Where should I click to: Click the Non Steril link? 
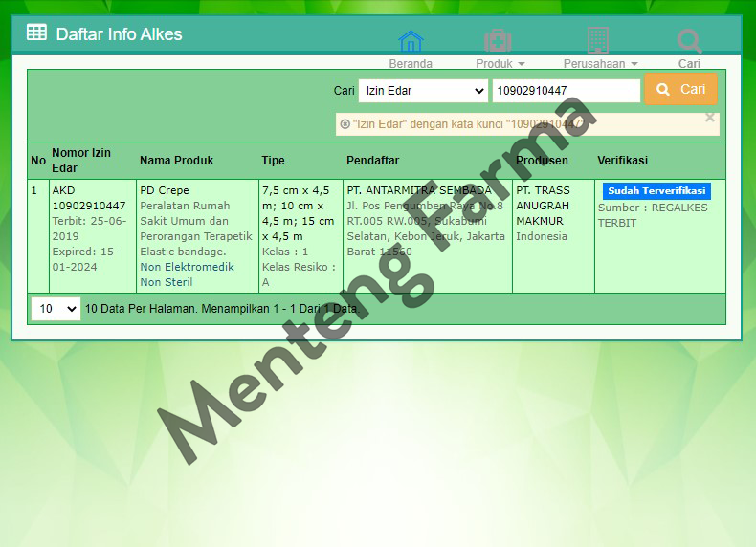pos(167,282)
